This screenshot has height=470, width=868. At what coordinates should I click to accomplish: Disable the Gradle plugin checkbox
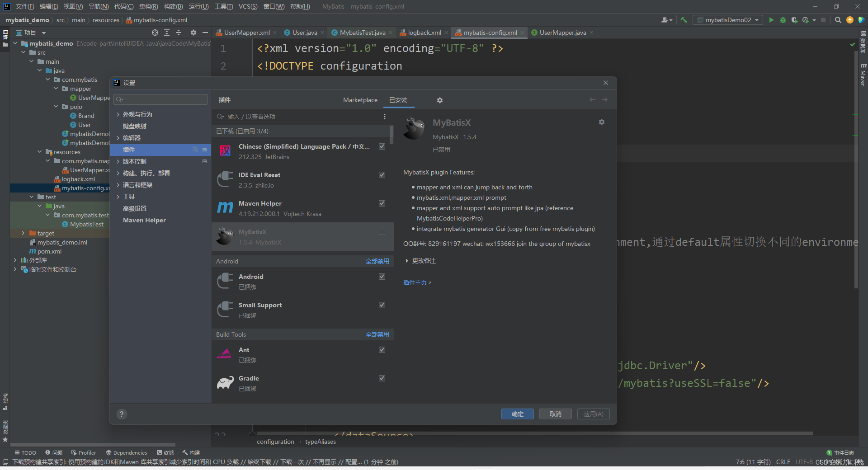click(382, 378)
